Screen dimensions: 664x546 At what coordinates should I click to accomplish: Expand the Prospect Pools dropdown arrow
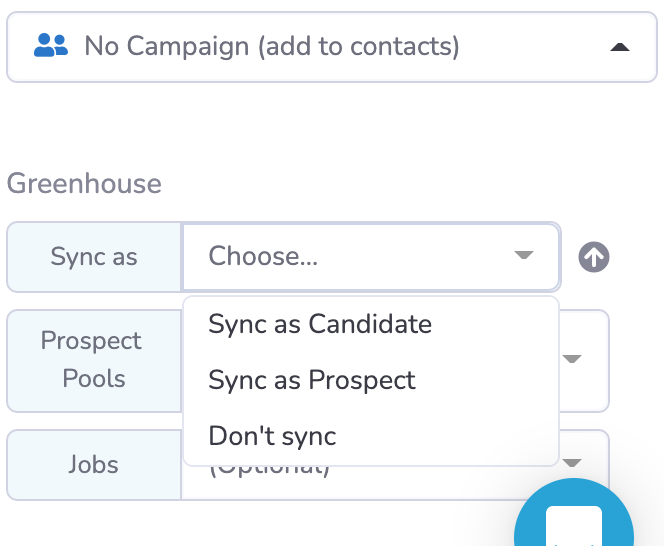(572, 359)
